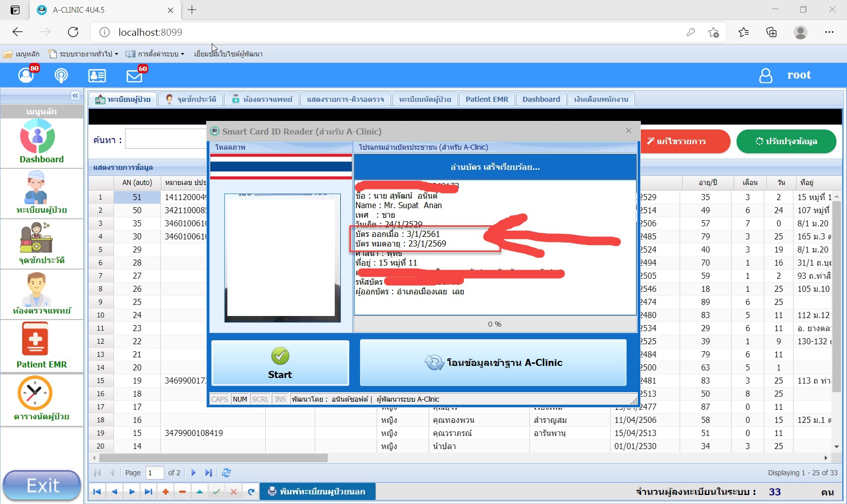This screenshot has width=847, height=504.
Task: Switch to the Dashboard tab
Action: (541, 99)
